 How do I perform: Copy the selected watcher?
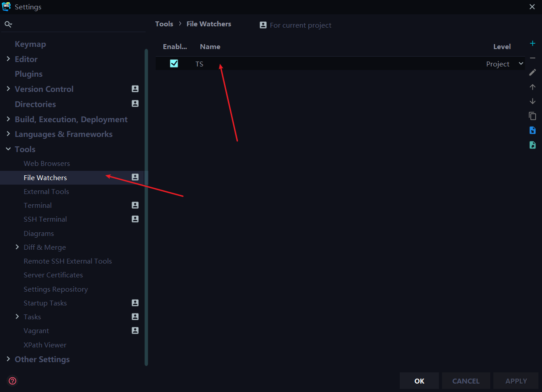pyautogui.click(x=532, y=116)
